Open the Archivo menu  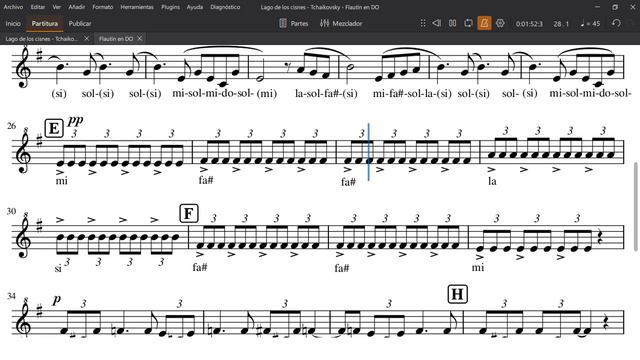point(13,7)
